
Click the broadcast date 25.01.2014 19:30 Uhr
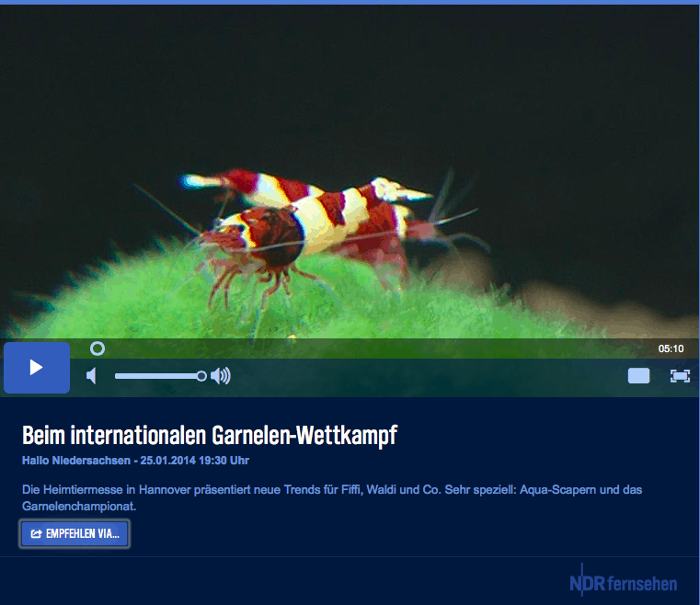coord(194,461)
